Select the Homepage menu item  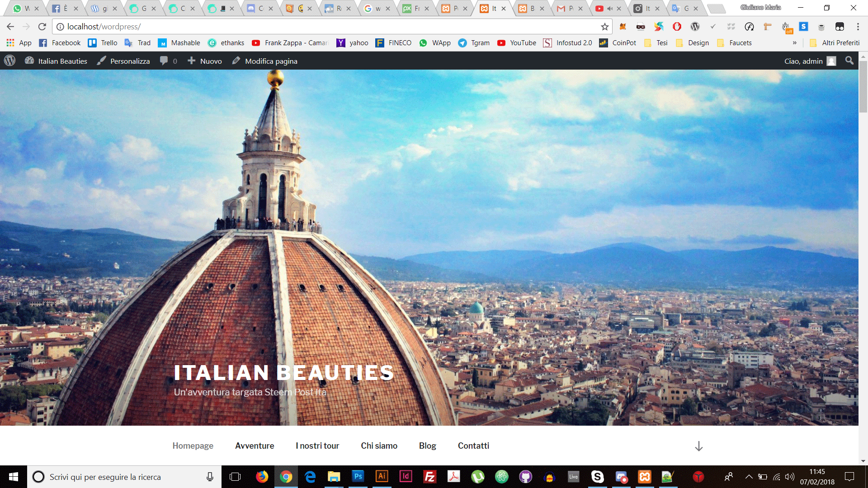pos(193,446)
